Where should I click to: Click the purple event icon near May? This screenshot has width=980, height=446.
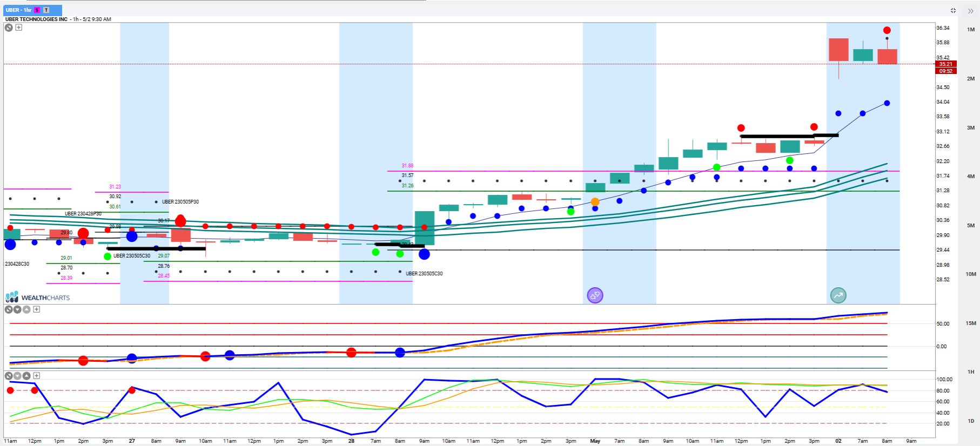595,295
